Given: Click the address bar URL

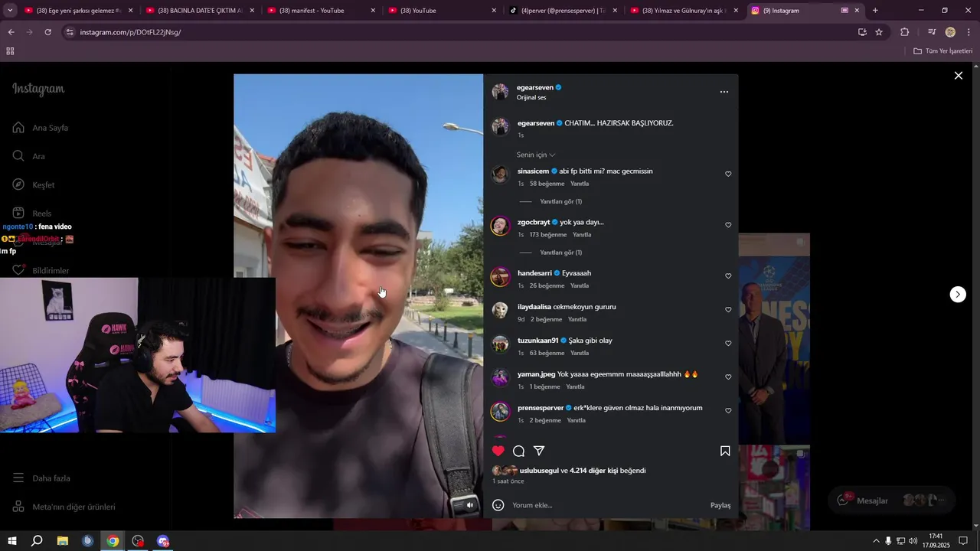Looking at the screenshot, I should coord(130,32).
